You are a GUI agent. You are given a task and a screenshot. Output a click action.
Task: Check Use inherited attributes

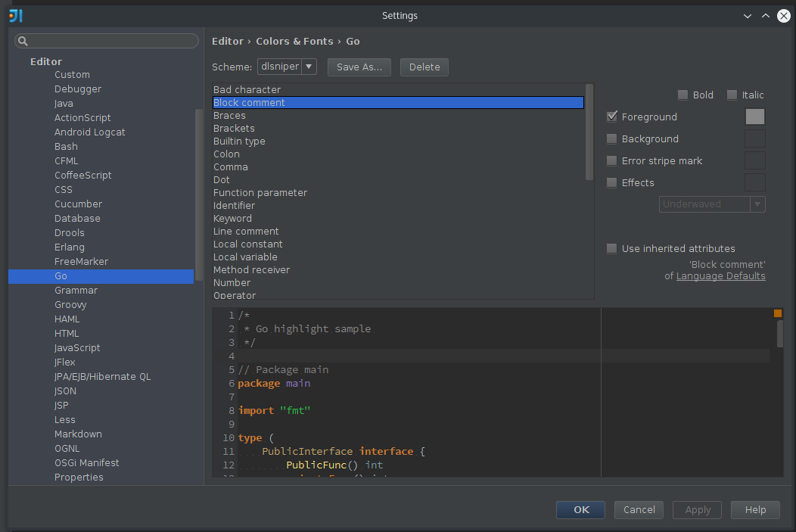[611, 248]
